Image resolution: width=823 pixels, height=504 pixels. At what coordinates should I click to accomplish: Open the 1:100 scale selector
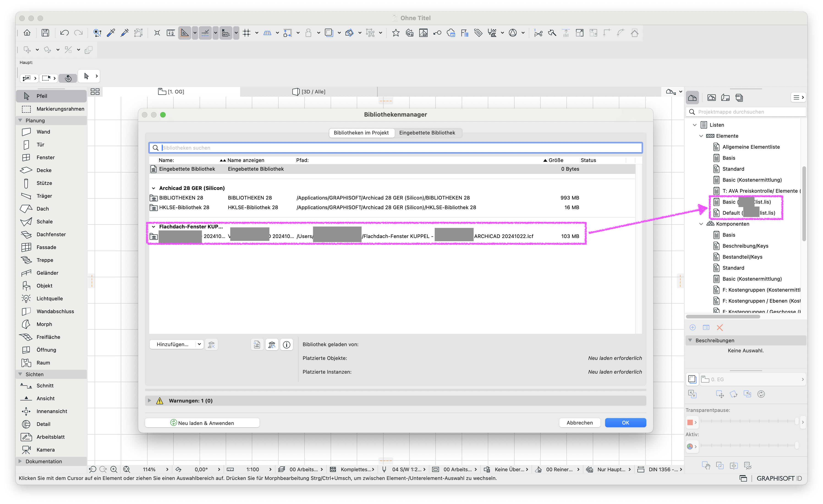pyautogui.click(x=252, y=470)
